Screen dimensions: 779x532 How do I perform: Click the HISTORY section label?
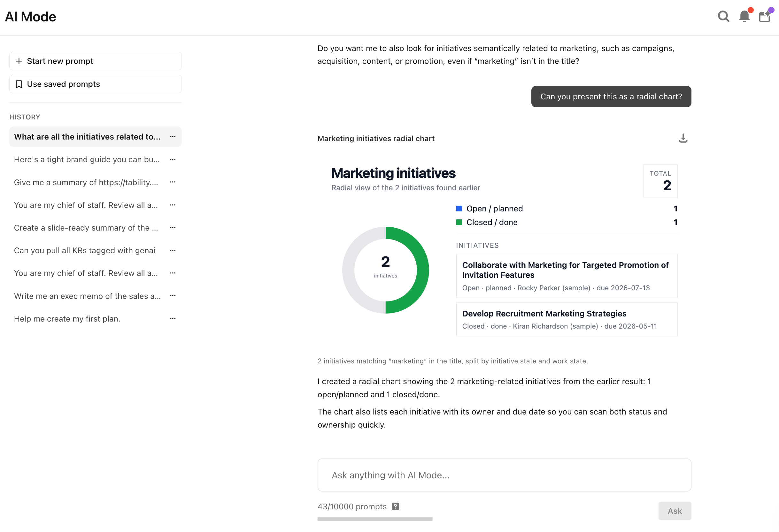click(x=25, y=117)
